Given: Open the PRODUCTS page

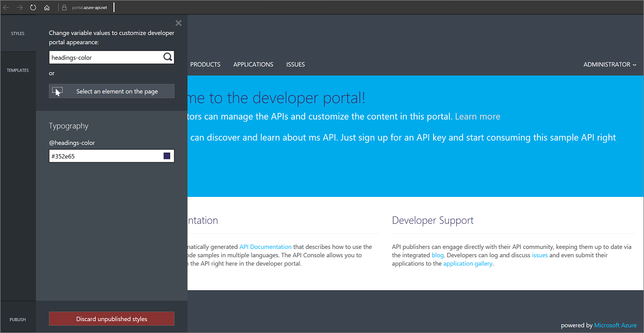Looking at the screenshot, I should [205, 64].
